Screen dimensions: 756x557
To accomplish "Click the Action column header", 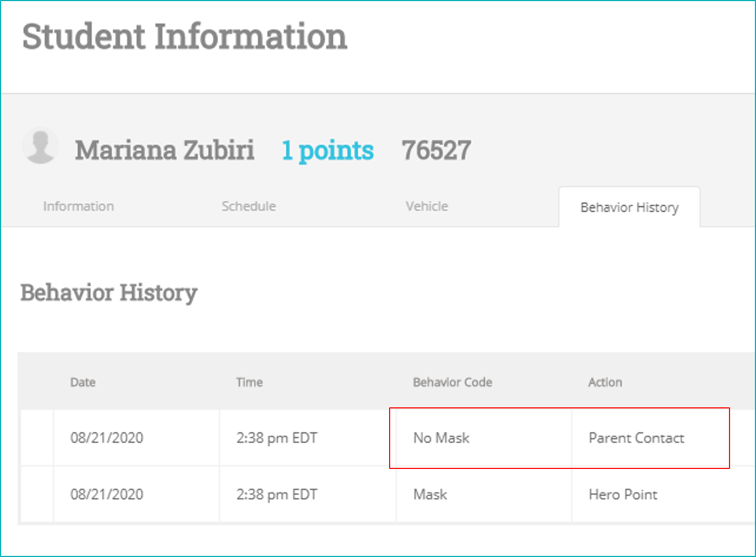I will pos(605,382).
